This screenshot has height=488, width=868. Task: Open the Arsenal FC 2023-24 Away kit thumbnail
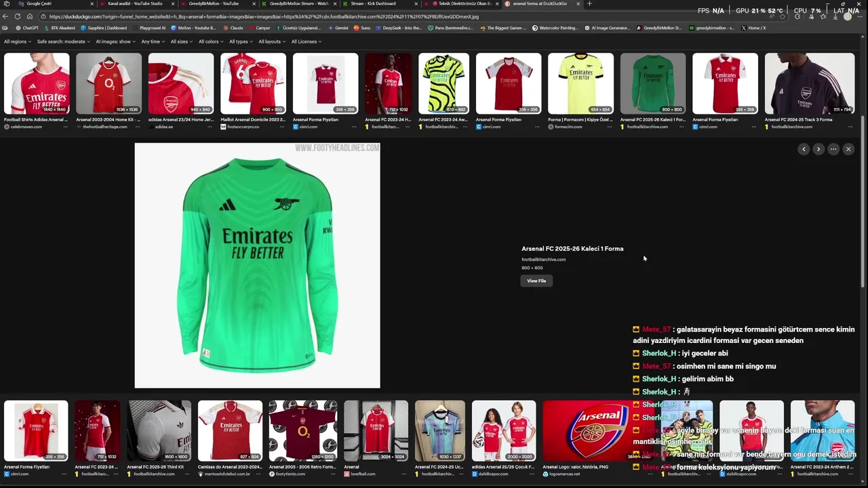[443, 84]
